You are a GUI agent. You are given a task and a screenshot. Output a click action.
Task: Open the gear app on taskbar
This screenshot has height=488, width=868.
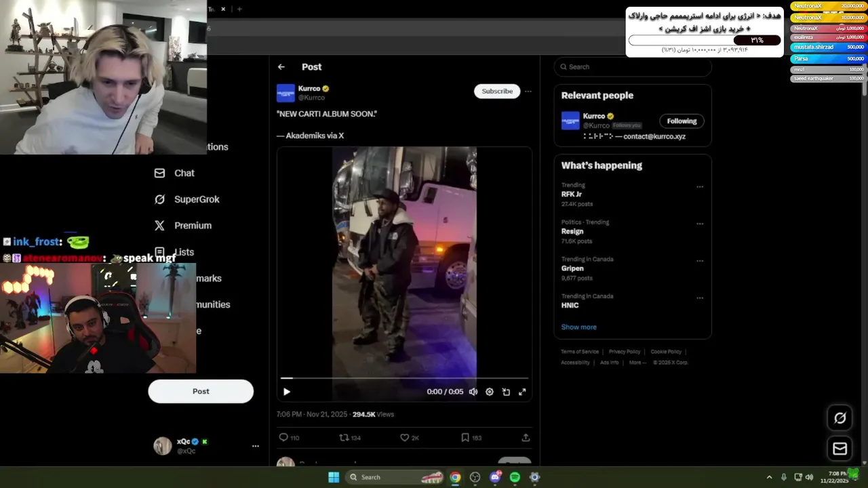534,477
